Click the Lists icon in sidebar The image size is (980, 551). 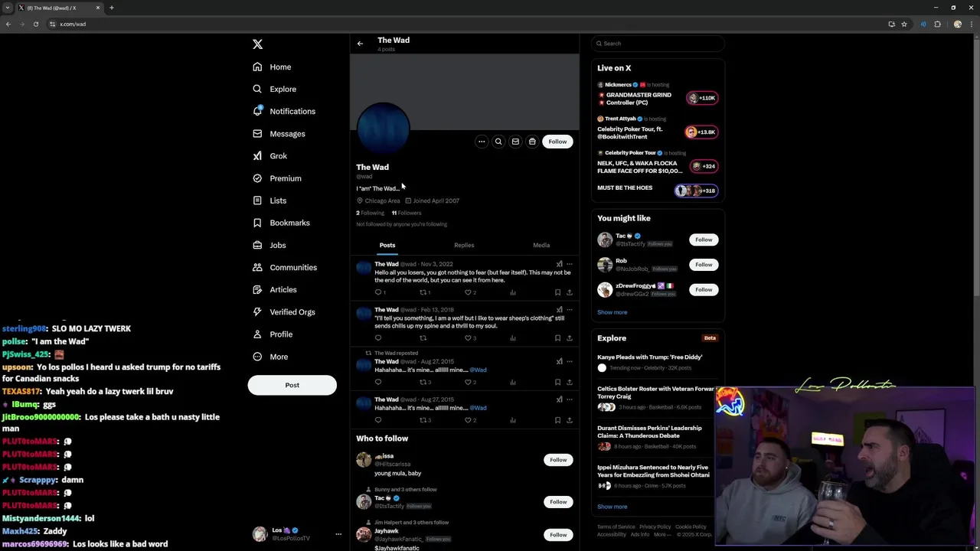(257, 201)
